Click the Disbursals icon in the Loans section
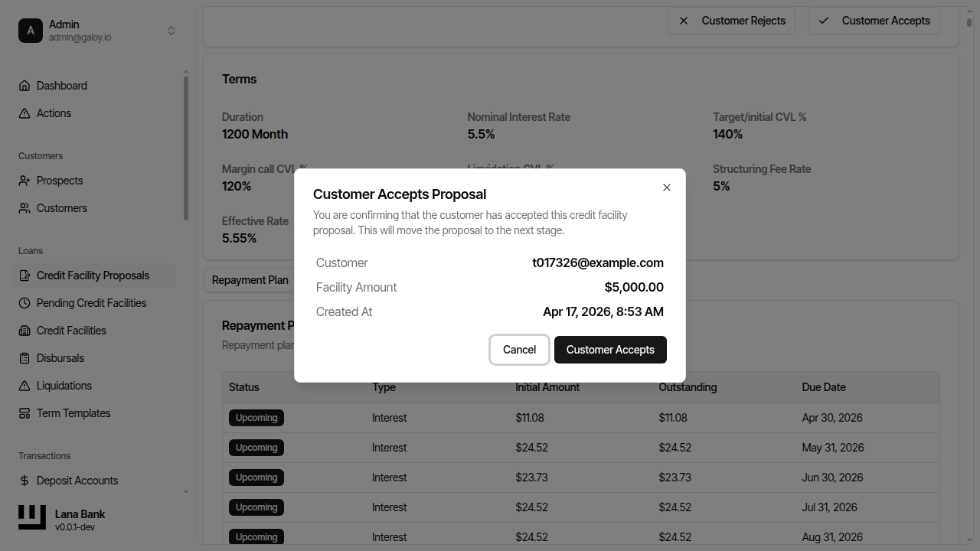This screenshot has height=551, width=980. (x=25, y=357)
